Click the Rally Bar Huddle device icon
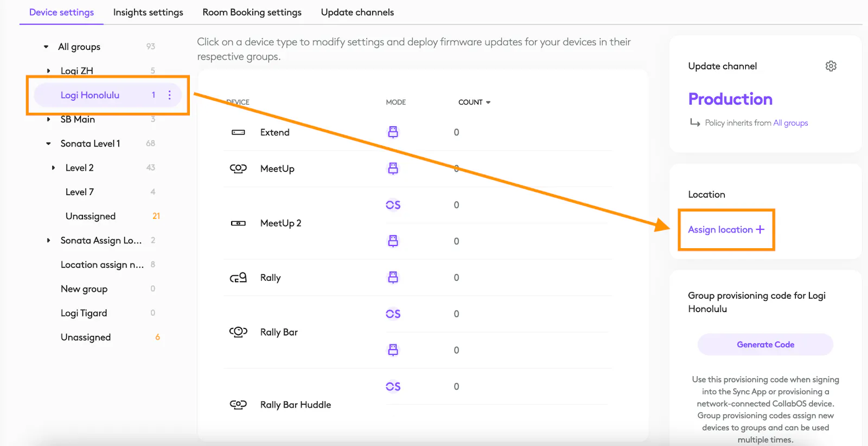 click(238, 404)
